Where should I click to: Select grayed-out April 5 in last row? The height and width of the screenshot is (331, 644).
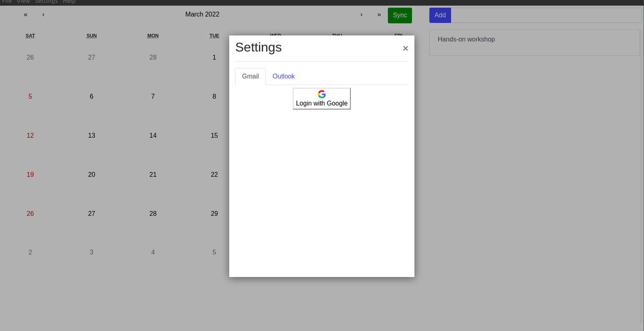point(214,253)
